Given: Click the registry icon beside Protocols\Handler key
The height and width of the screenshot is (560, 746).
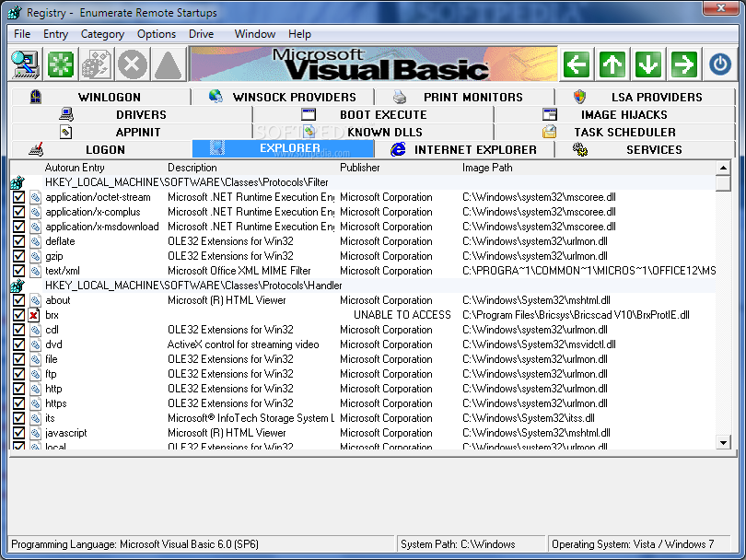Looking at the screenshot, I should pos(17,286).
